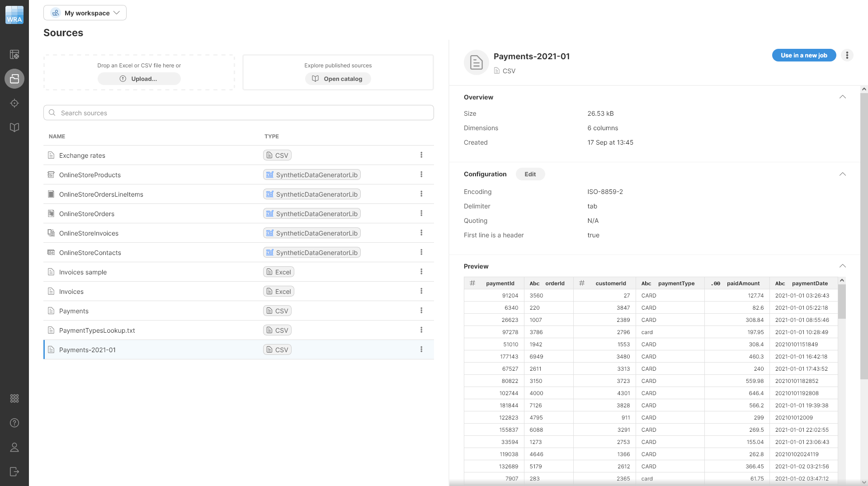Open the user account icon in the sidebar
The image size is (868, 486).
click(14, 448)
